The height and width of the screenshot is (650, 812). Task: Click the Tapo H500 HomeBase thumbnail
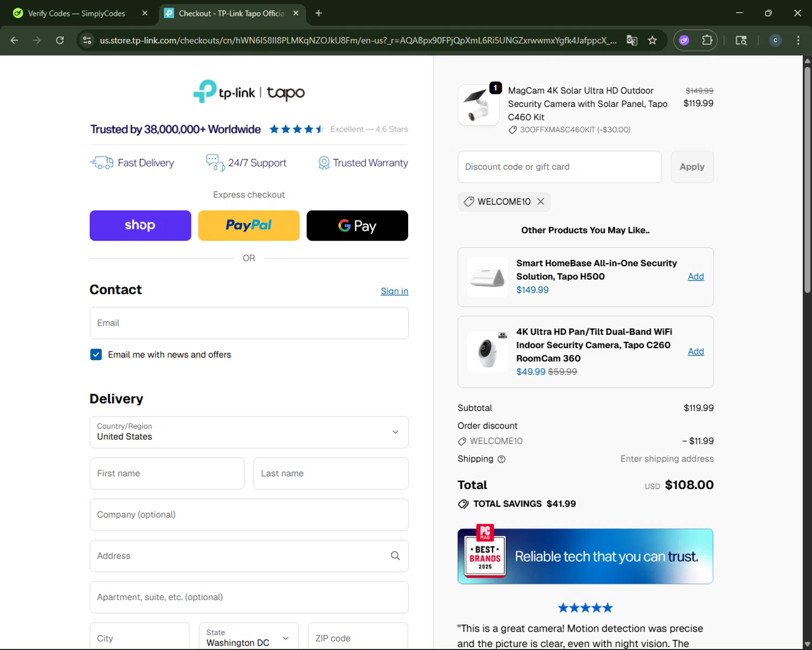tap(487, 277)
